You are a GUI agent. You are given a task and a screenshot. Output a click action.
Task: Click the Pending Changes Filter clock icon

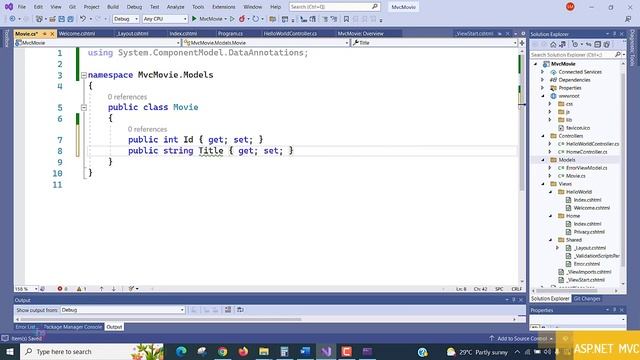[575, 44]
